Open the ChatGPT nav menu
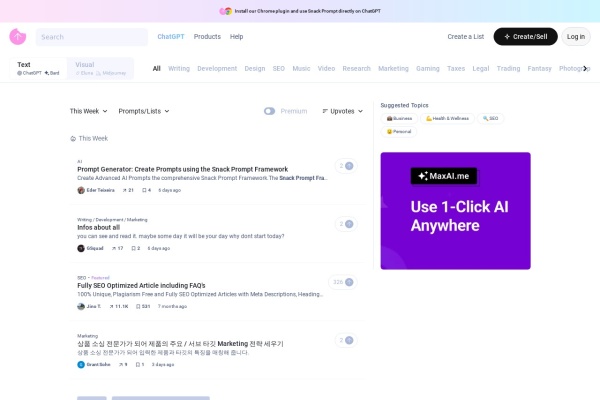This screenshot has height=400, width=600. (x=171, y=37)
